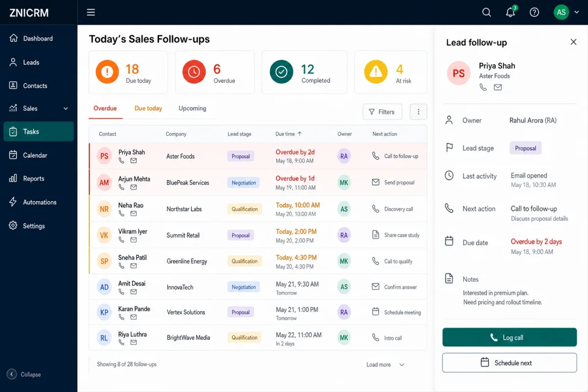588x392 pixels.
Task: Click phone icon under Karan Pande
Action: 122,317
